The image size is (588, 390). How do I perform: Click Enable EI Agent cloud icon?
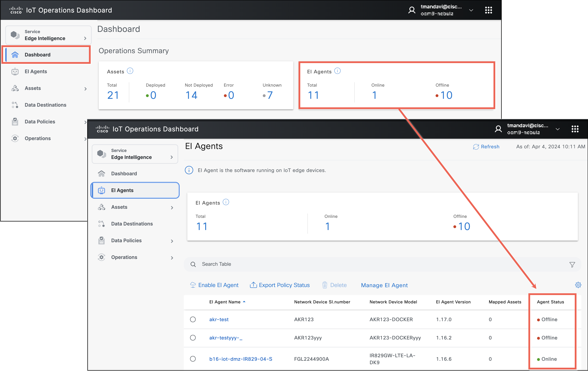coord(193,285)
